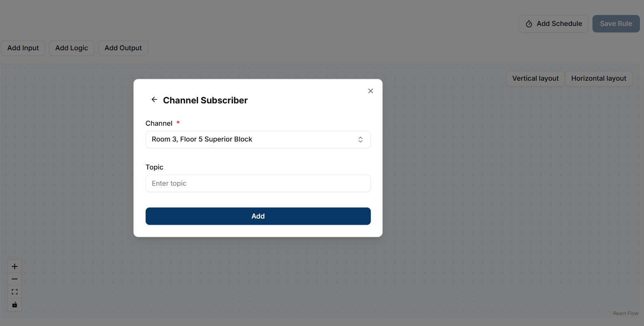Click the Add Logic button
The image size is (644, 326).
(x=72, y=48)
